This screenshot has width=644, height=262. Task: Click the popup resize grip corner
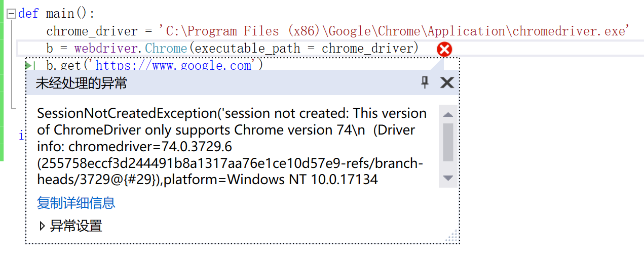(453, 237)
